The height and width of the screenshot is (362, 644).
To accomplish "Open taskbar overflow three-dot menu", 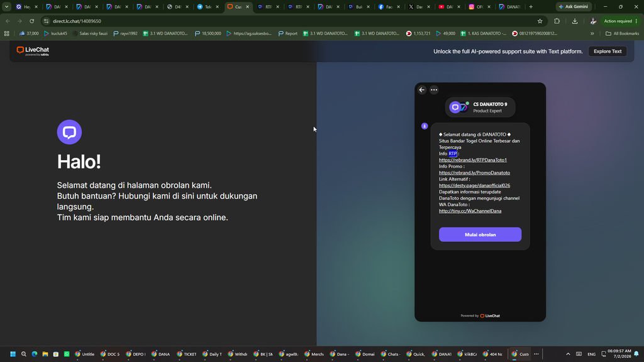I will (x=536, y=354).
